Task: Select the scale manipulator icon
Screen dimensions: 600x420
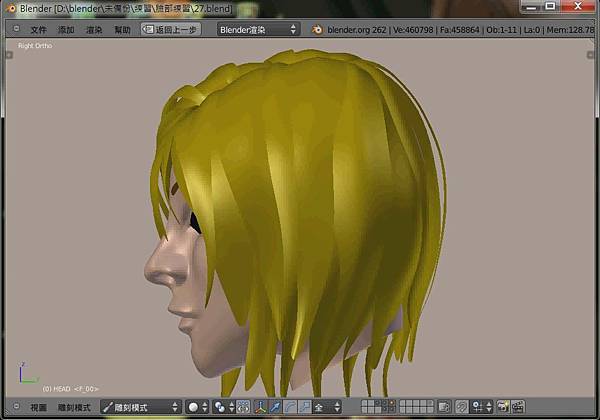Action: pos(305,407)
